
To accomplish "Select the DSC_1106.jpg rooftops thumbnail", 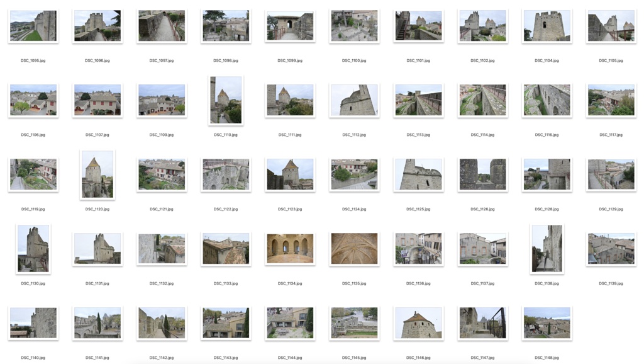I will pyautogui.click(x=33, y=100).
